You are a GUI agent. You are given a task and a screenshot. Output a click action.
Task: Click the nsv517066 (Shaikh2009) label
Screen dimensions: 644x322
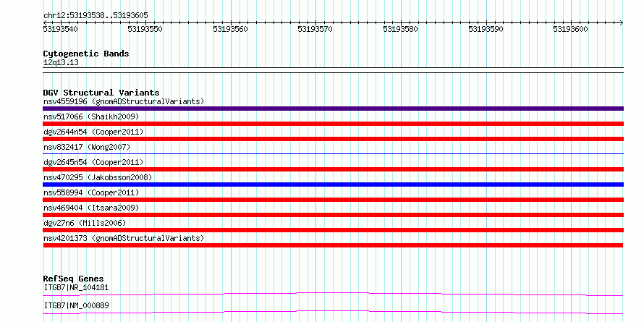[x=91, y=116]
